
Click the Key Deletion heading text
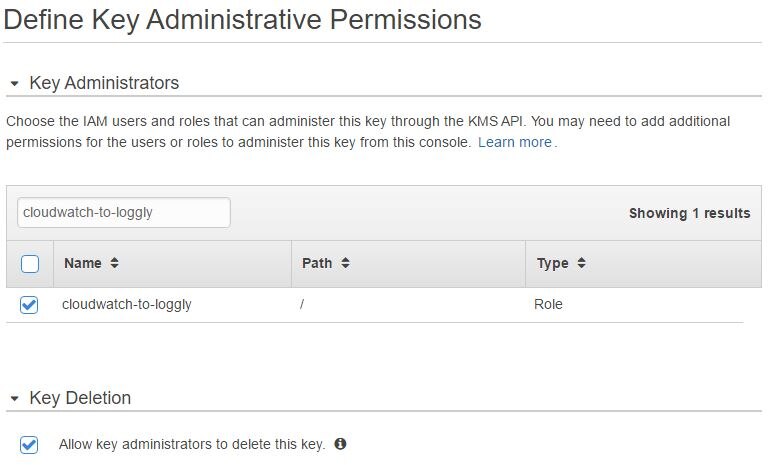tap(80, 398)
